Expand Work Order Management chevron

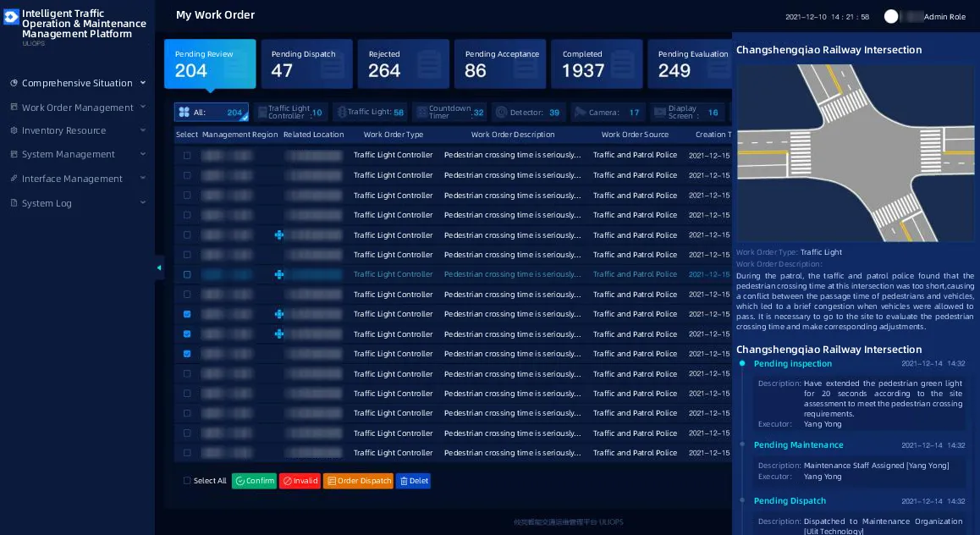143,107
